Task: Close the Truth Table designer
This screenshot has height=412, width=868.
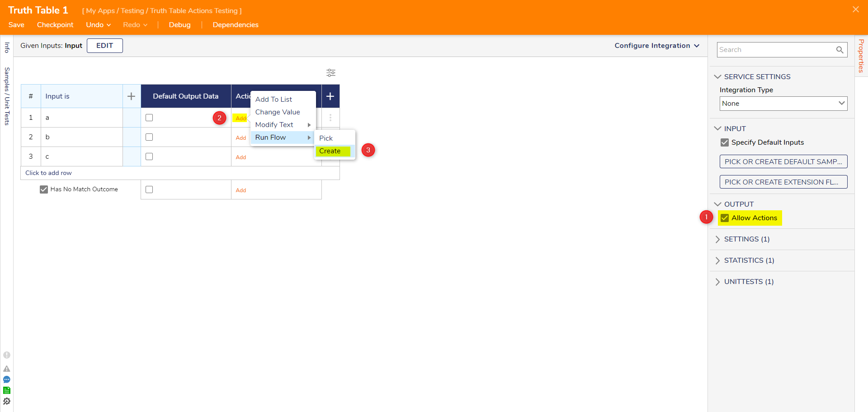Action: click(x=855, y=9)
